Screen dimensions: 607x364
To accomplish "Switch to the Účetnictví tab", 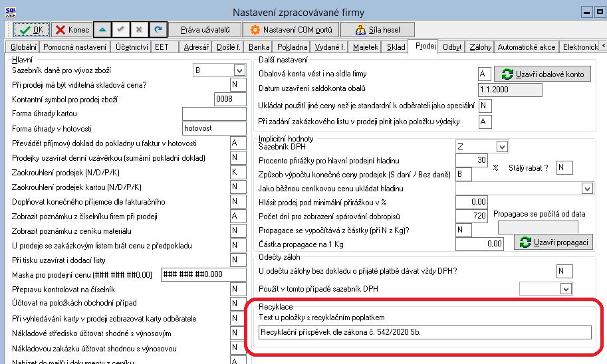I will (x=132, y=46).
